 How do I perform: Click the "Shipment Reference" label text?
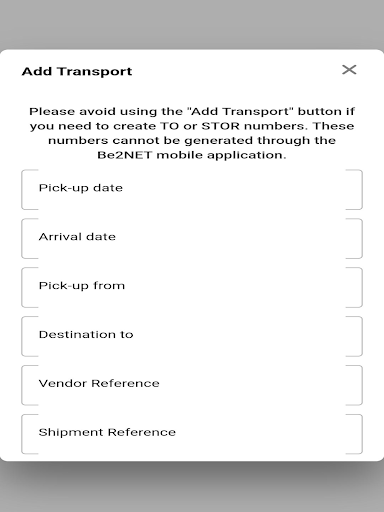click(x=107, y=432)
